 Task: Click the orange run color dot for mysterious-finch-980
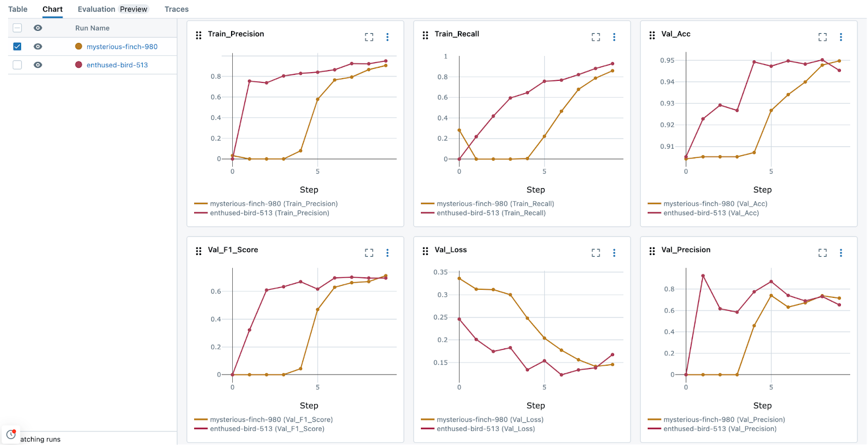pyautogui.click(x=78, y=46)
